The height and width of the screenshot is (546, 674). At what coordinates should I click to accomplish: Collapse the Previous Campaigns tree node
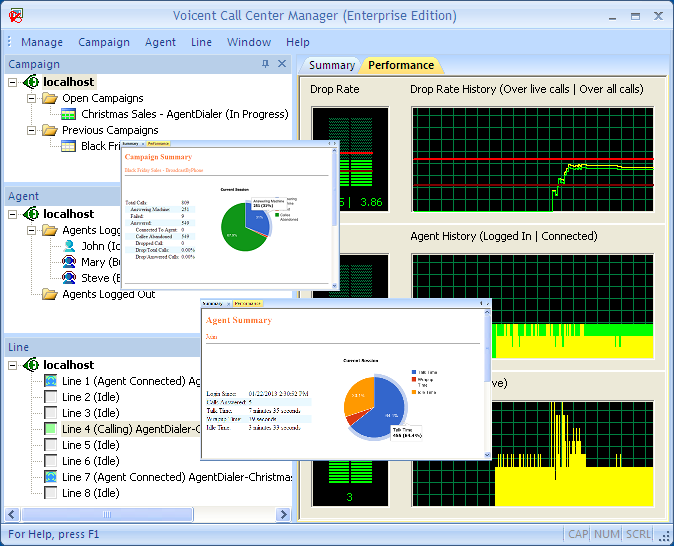(x=30, y=130)
